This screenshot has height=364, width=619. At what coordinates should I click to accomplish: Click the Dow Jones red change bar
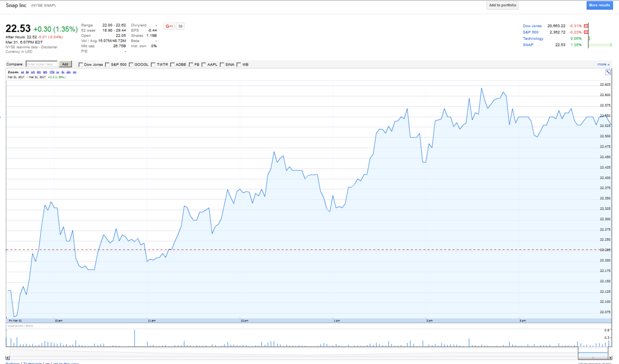(586, 26)
